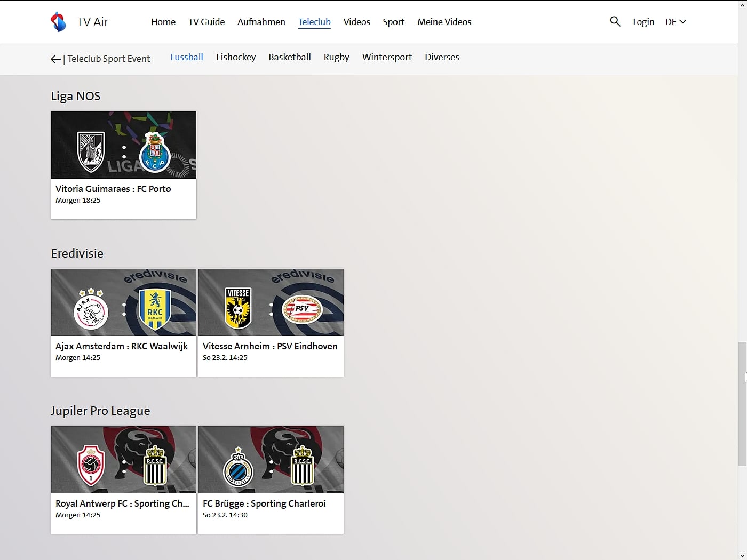Switch to the Wintersport tab
This screenshot has width=747, height=560.
pos(387,57)
